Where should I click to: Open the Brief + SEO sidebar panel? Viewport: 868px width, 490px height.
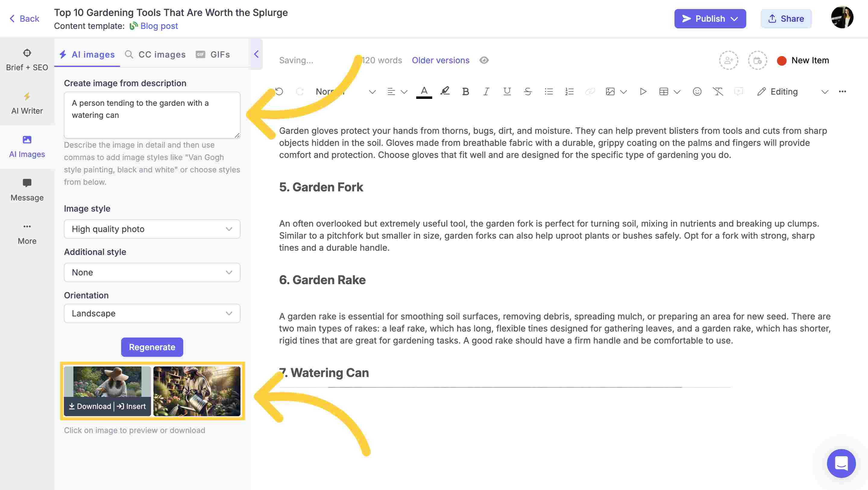27,60
